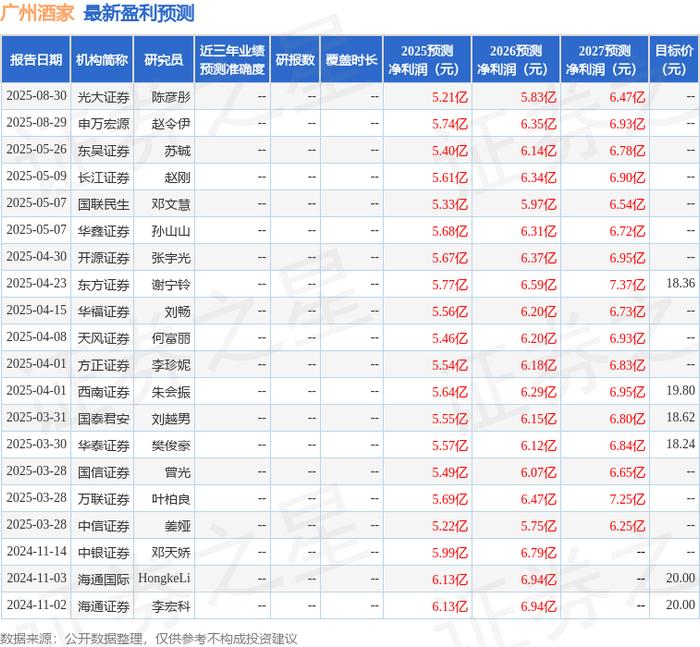Select the 报告日期 column header

click(x=36, y=60)
